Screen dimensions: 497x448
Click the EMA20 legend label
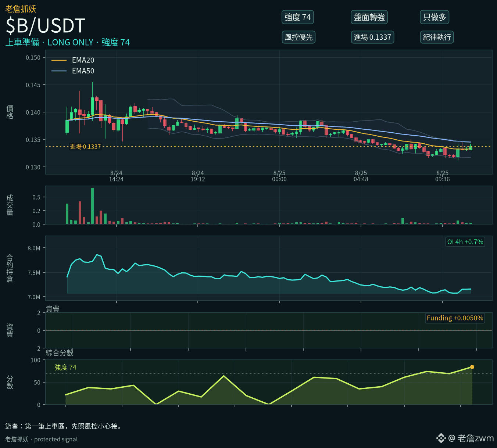coord(83,60)
